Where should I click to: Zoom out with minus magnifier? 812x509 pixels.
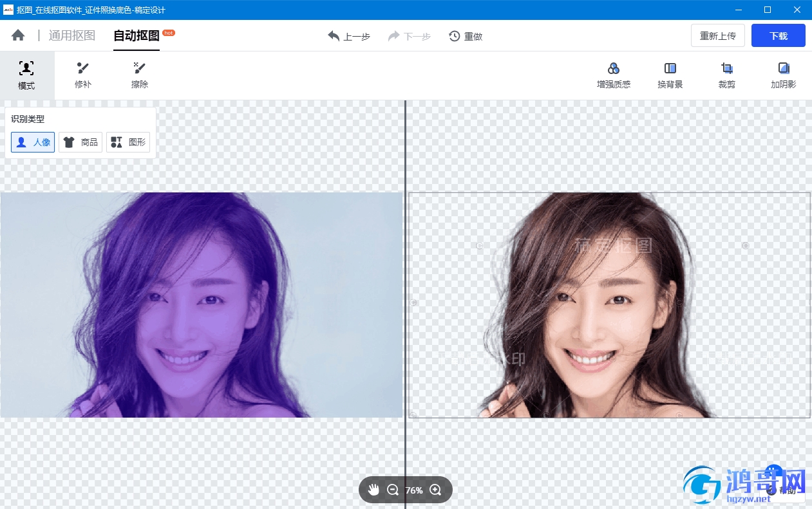[393, 490]
